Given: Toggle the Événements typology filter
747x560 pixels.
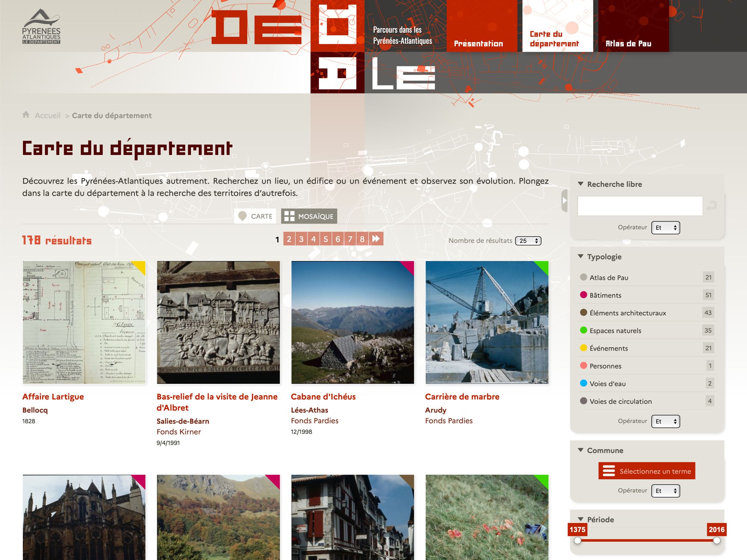Looking at the screenshot, I should tap(608, 348).
